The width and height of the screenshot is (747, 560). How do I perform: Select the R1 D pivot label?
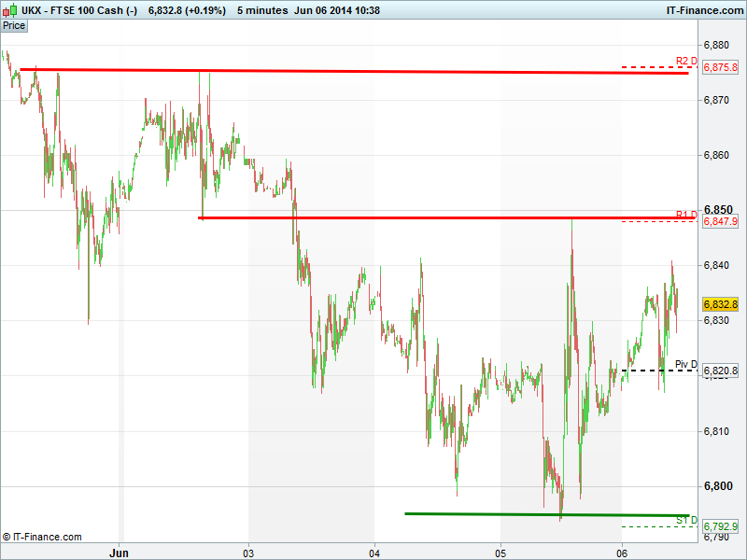pos(686,214)
